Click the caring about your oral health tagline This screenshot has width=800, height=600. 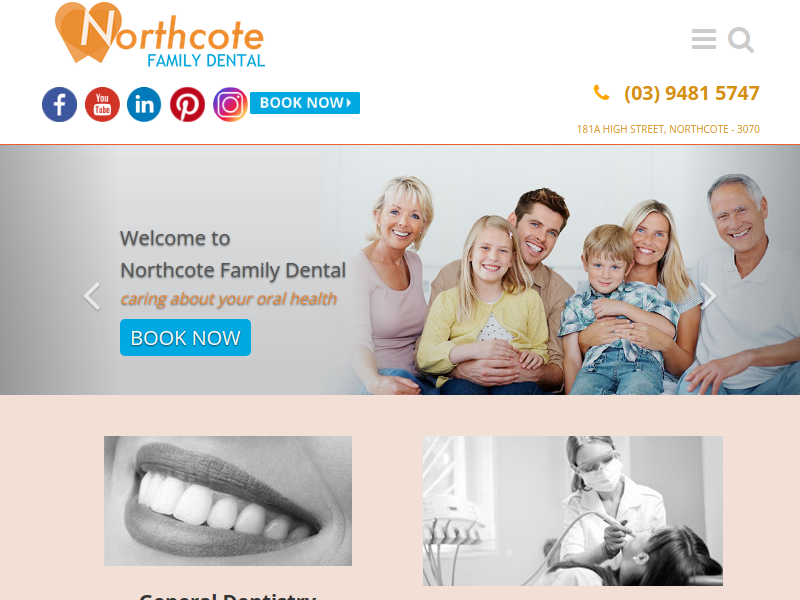[229, 299]
